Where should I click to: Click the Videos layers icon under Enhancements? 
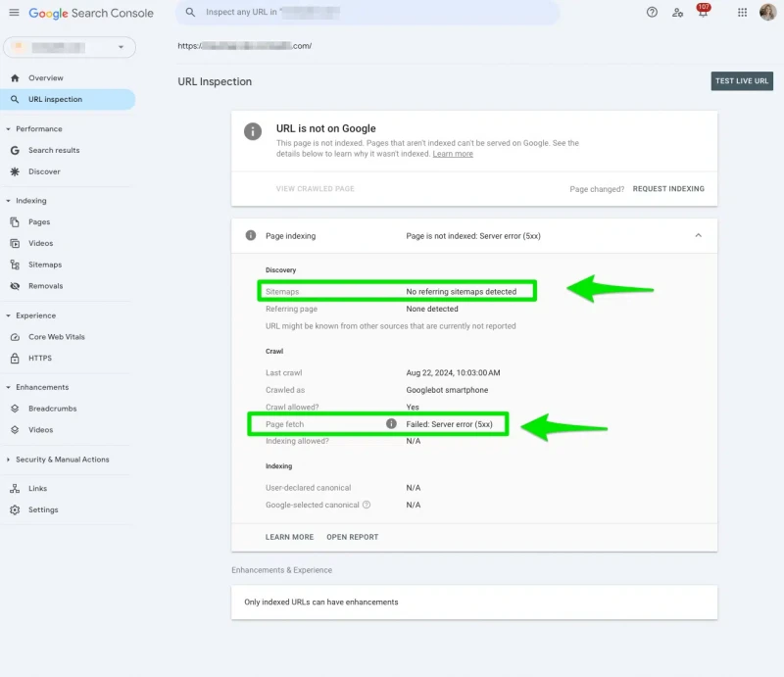pos(15,430)
